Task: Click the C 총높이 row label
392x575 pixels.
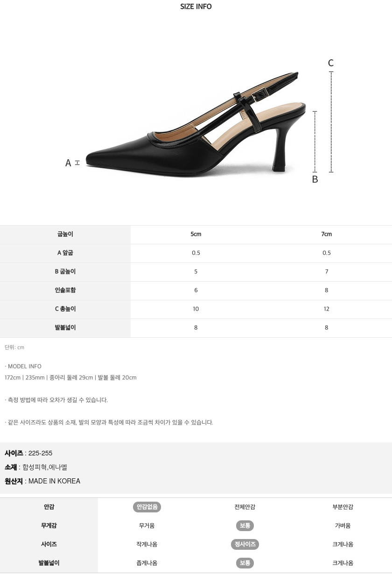Action: click(65, 309)
